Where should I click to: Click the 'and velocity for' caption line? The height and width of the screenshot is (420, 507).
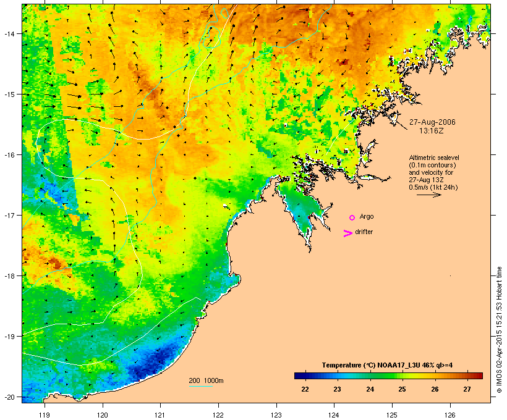coord(431,172)
